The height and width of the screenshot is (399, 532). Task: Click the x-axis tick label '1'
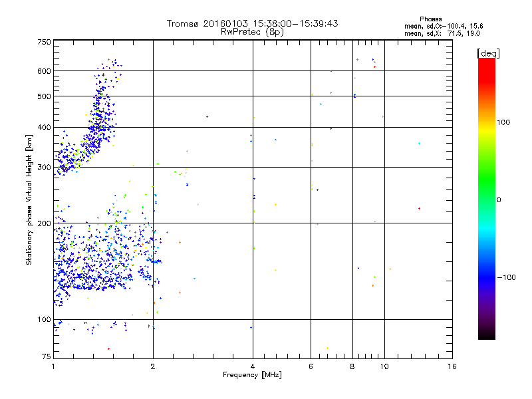(x=53, y=366)
